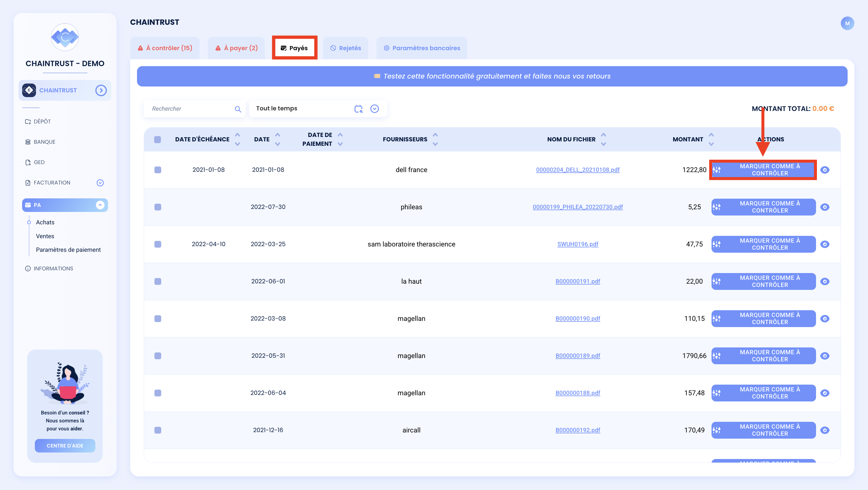Expand the Tout le temps period dropdown

[x=374, y=109]
